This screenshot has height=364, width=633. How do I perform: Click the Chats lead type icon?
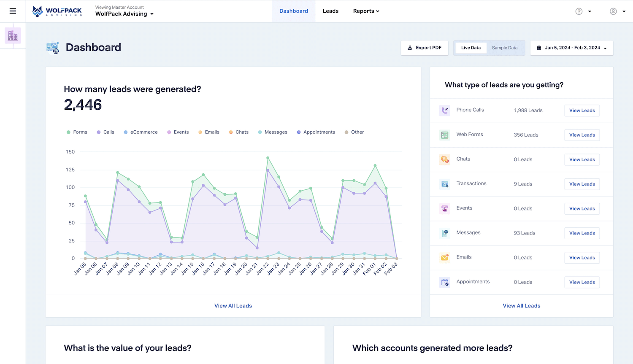click(x=445, y=159)
